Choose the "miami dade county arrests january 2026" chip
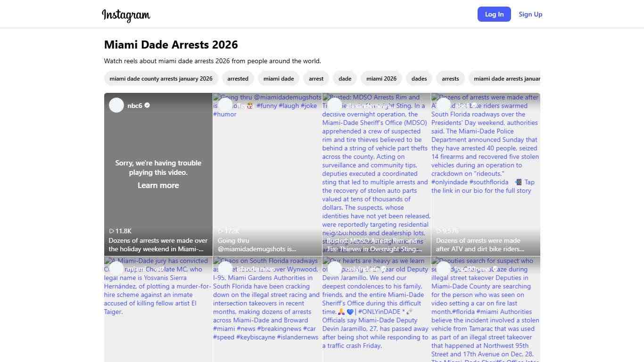This screenshot has height=362, width=644. coord(161,79)
